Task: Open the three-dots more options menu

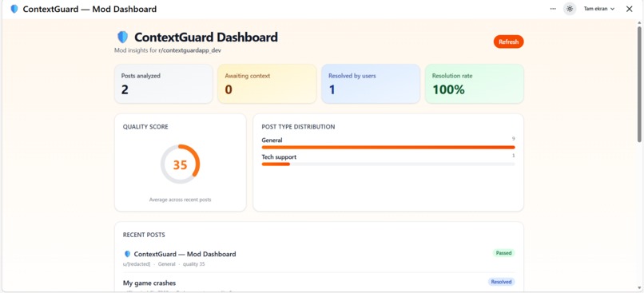Action: pyautogui.click(x=553, y=9)
